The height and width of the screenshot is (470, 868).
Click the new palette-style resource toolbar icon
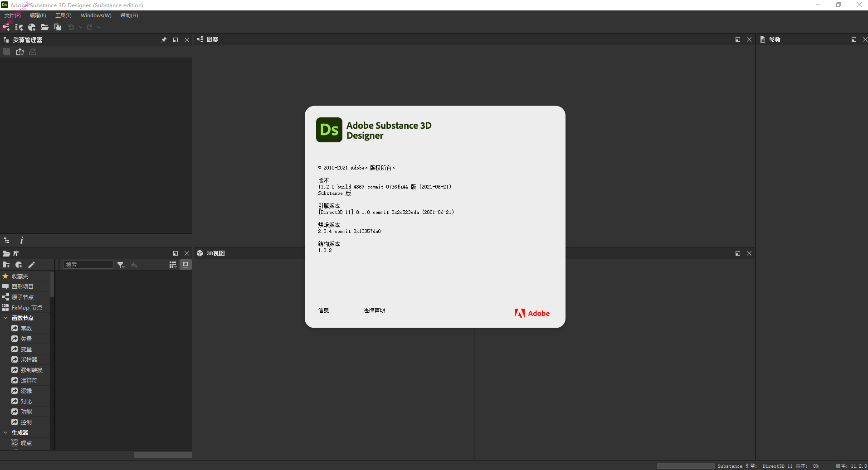(32, 27)
